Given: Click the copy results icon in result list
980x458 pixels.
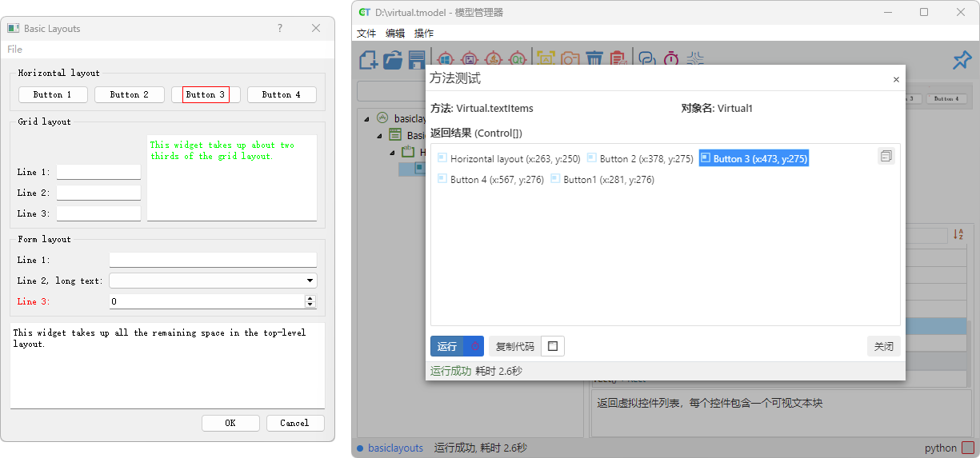Looking at the screenshot, I should tap(886, 157).
